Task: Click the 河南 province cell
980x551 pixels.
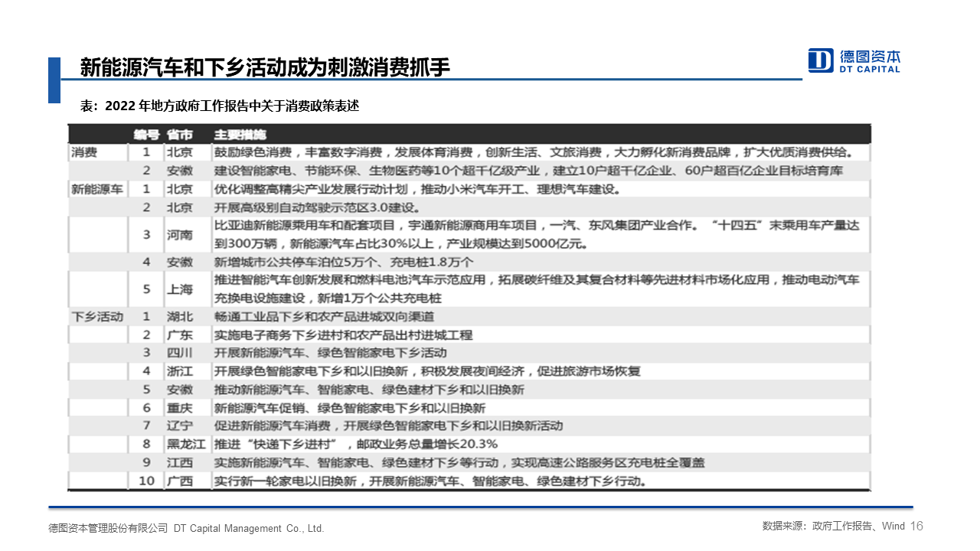Action: point(179,235)
